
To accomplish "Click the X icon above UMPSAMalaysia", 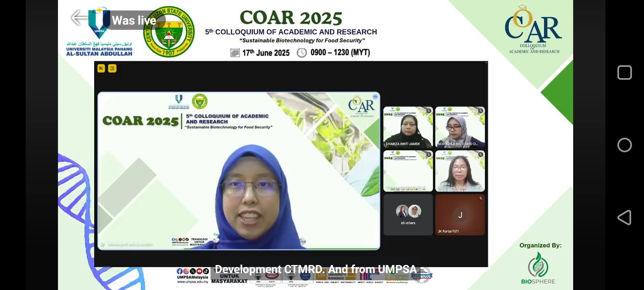I will click(192, 271).
